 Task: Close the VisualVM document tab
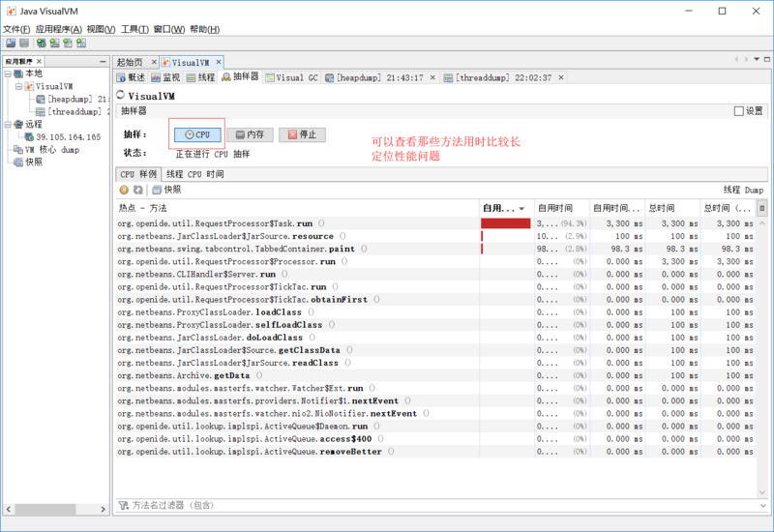tap(219, 62)
